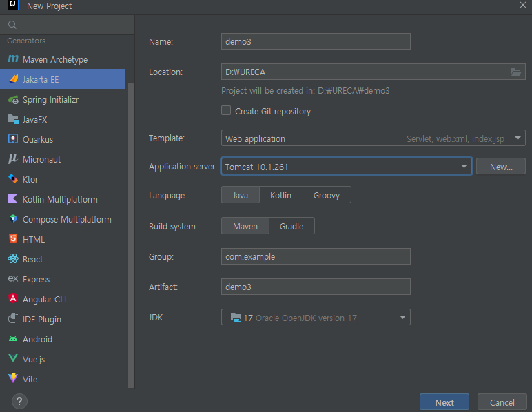Click the New... application server button

501,167
